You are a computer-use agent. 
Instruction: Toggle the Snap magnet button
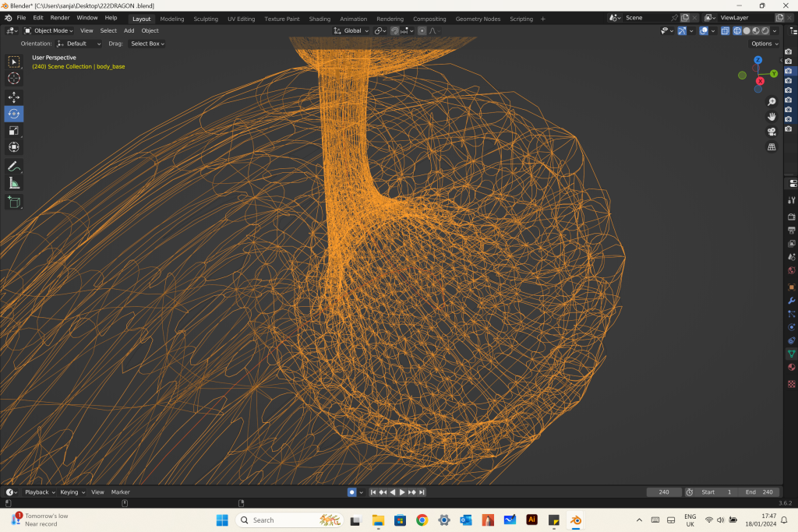click(x=394, y=31)
